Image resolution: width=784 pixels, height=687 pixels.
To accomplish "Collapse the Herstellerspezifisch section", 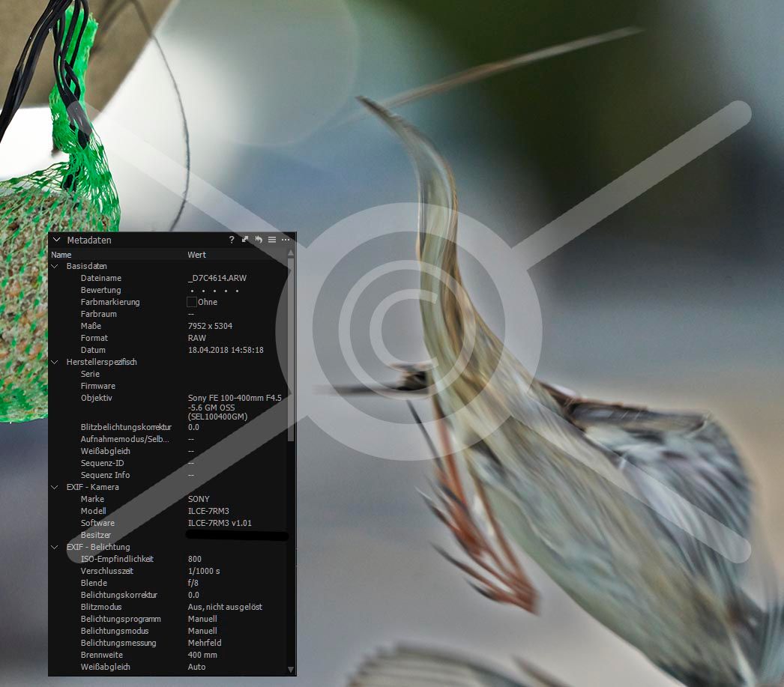I will (x=55, y=362).
